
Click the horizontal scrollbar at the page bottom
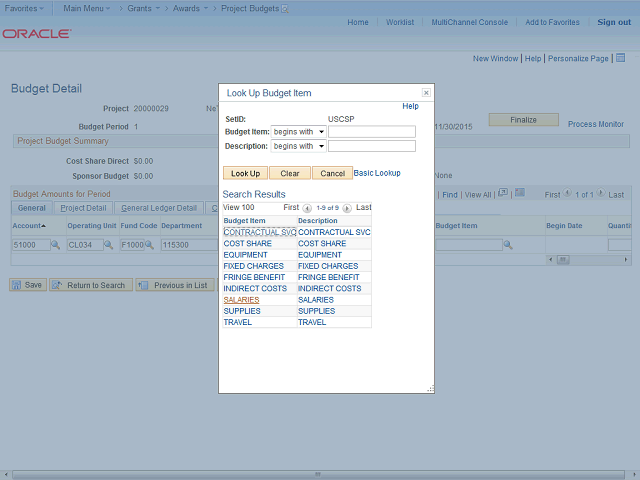tap(320, 473)
